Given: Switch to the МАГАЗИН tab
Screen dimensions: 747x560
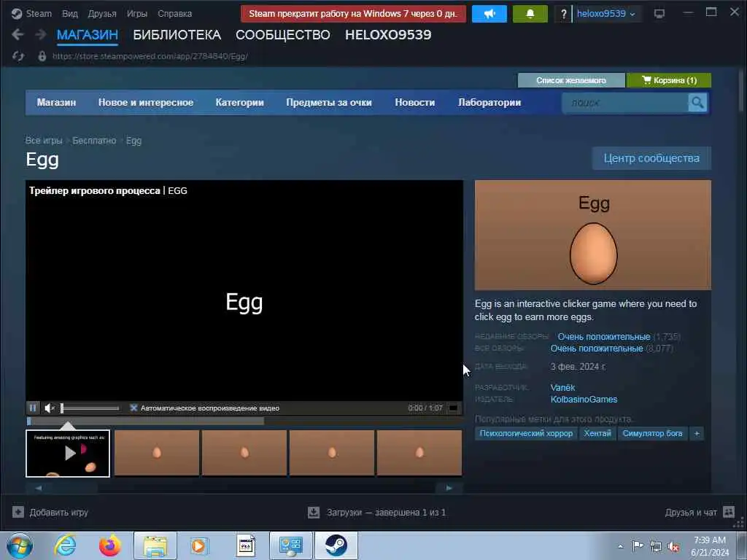Looking at the screenshot, I should [x=88, y=35].
